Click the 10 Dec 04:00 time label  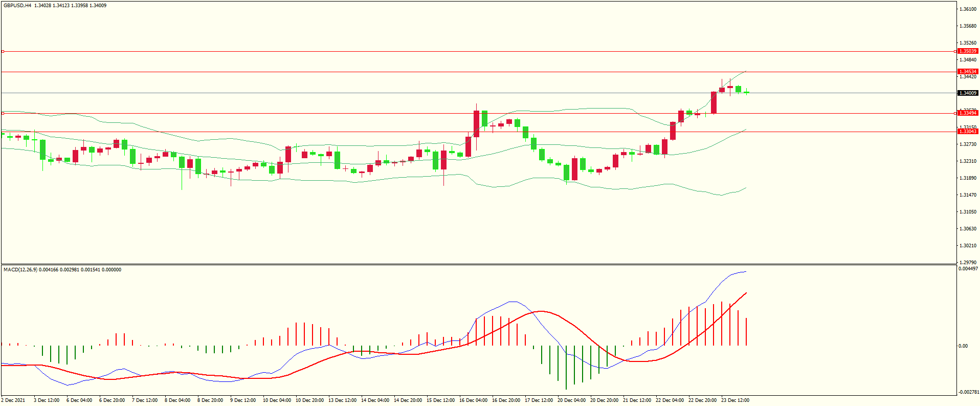[x=277, y=400]
